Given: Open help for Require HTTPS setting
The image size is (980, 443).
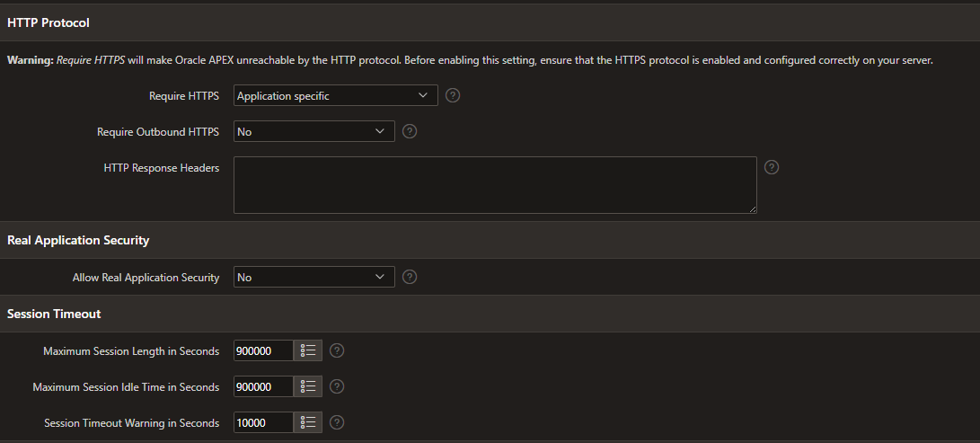Looking at the screenshot, I should click(x=453, y=95).
